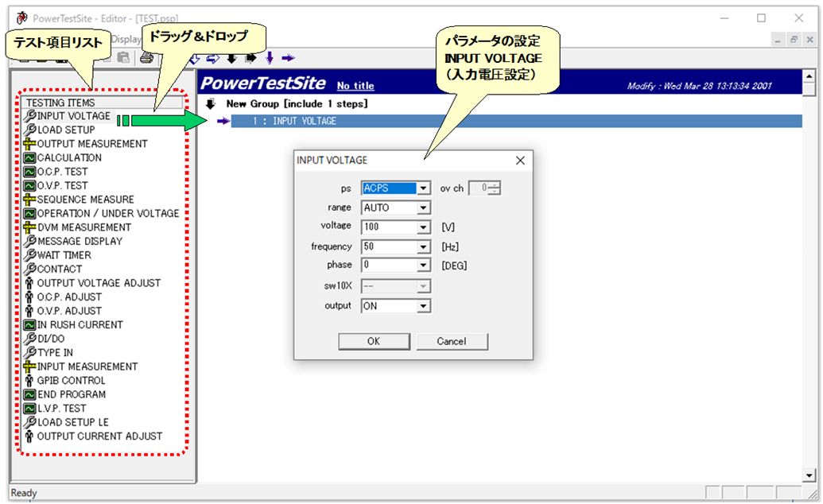823x504 pixels.
Task: Click the purple right arrow toolbar icon
Action: [288, 57]
